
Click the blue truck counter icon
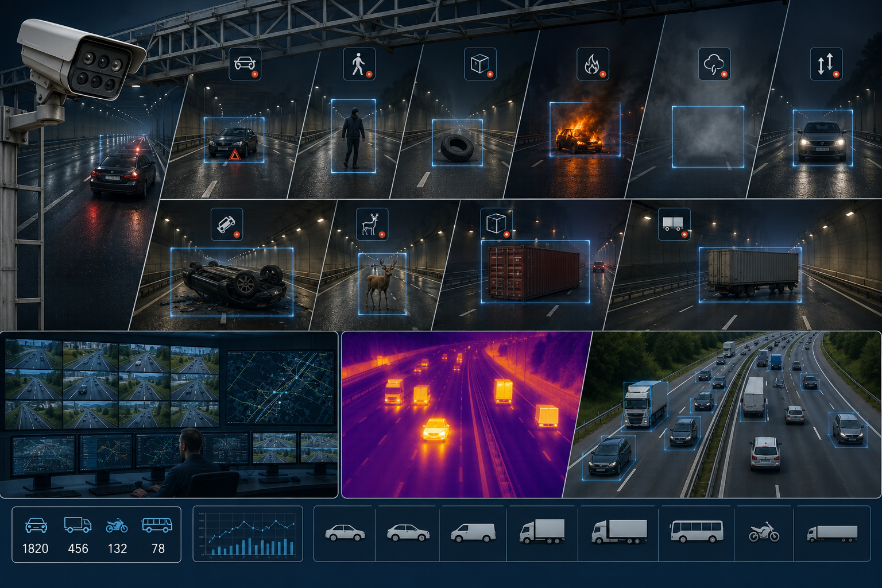pyautogui.click(x=78, y=525)
